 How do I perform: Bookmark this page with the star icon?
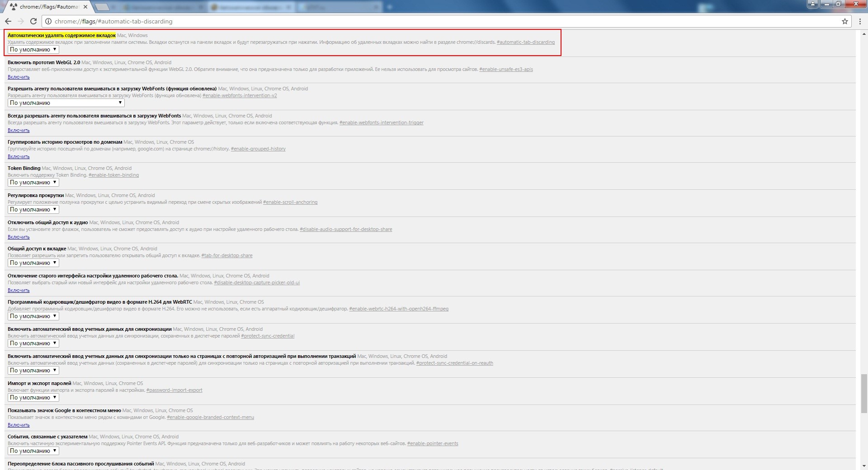point(844,21)
